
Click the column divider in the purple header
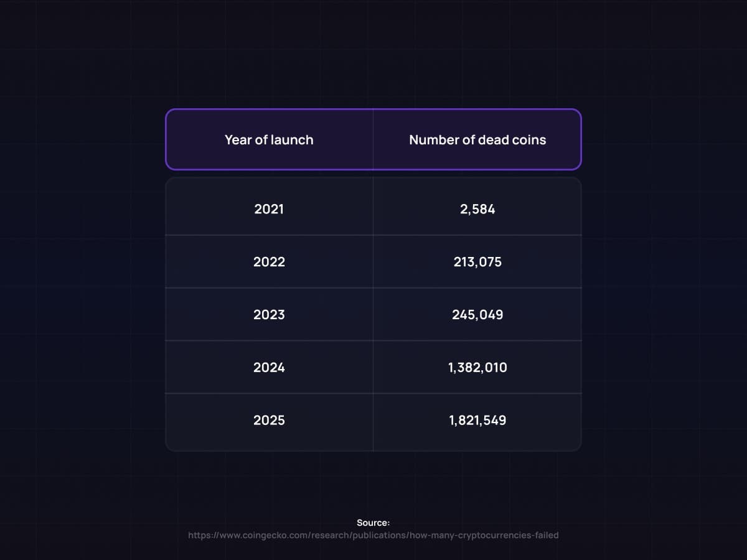point(373,140)
